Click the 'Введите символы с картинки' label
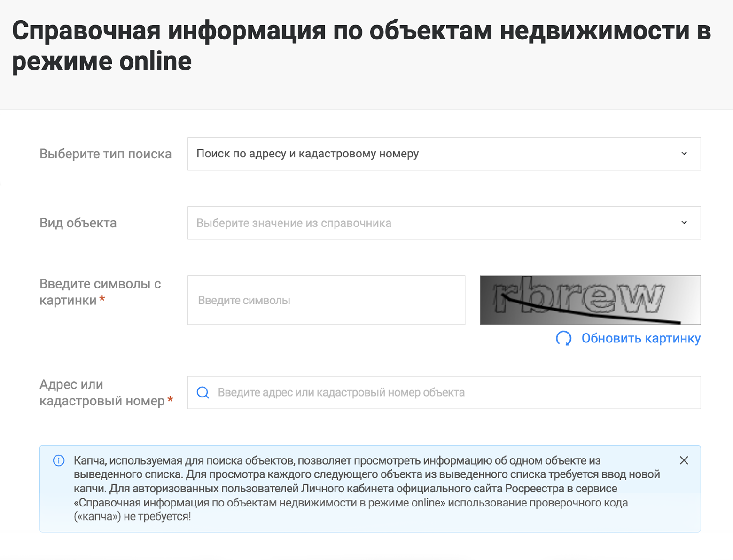The height and width of the screenshot is (560, 733). click(x=100, y=292)
